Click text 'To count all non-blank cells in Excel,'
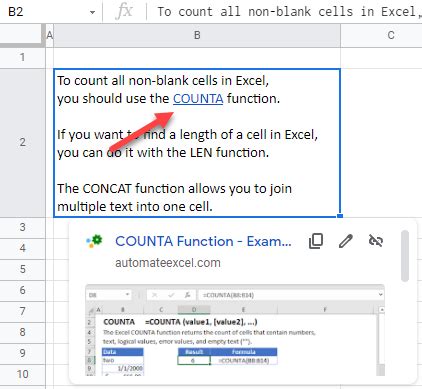 pyautogui.click(x=163, y=81)
